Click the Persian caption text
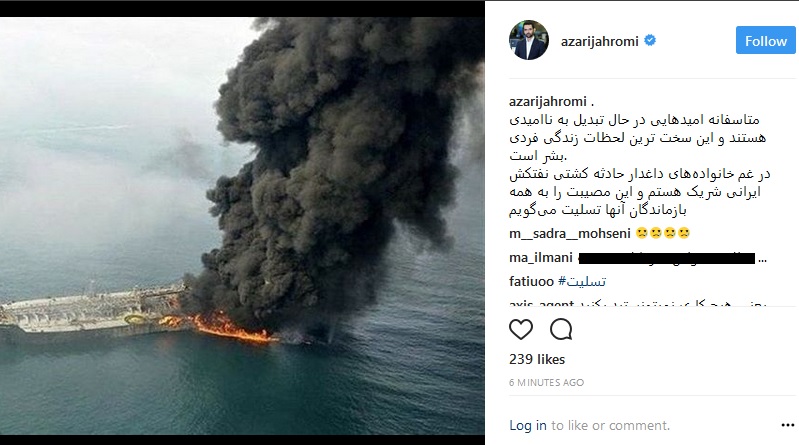799x445 pixels. pyautogui.click(x=640, y=165)
